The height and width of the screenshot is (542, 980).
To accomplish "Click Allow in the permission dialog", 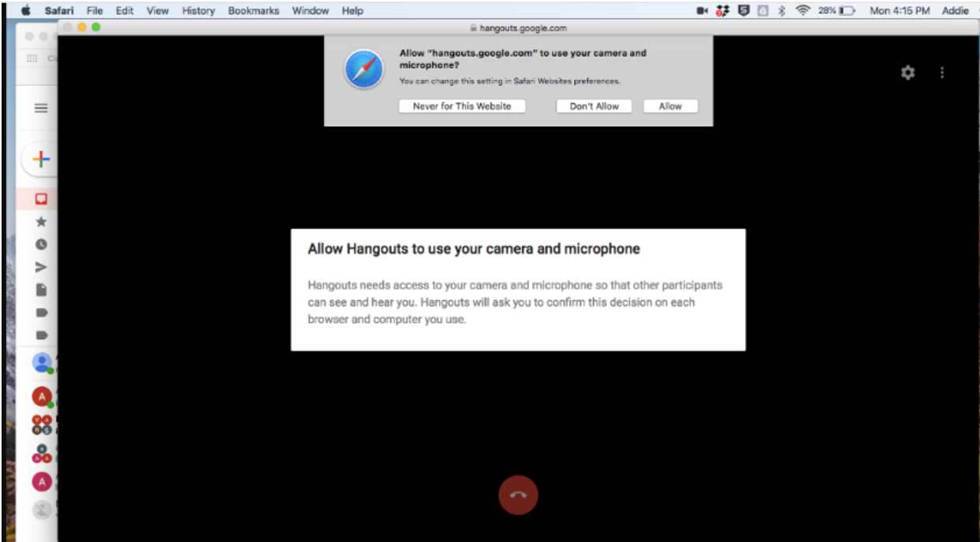I will click(669, 106).
